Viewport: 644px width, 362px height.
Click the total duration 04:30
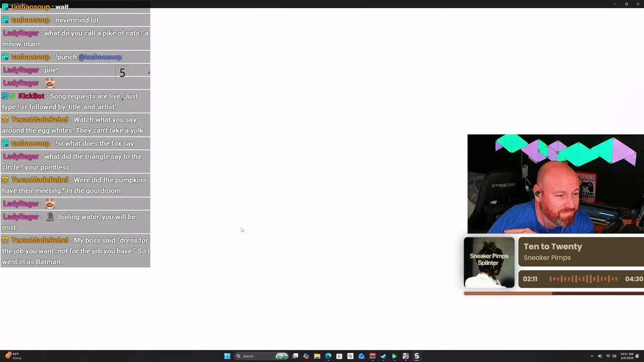click(634, 279)
